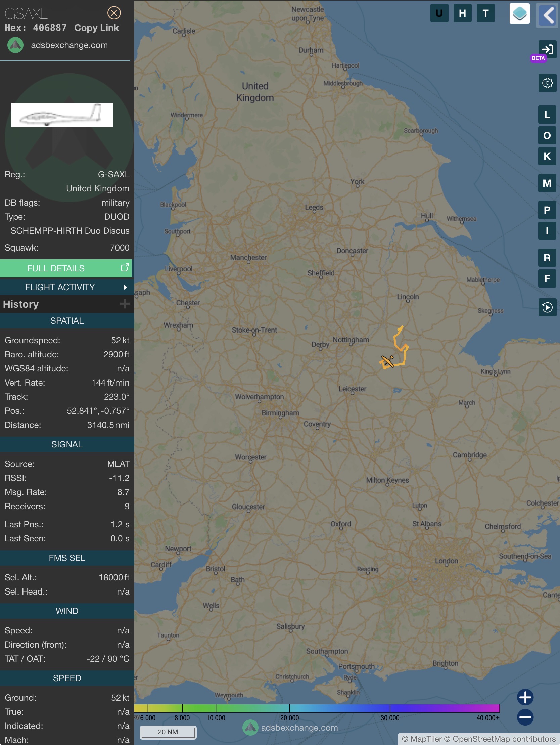Click the WIND section header
The image size is (560, 745).
[x=67, y=611]
